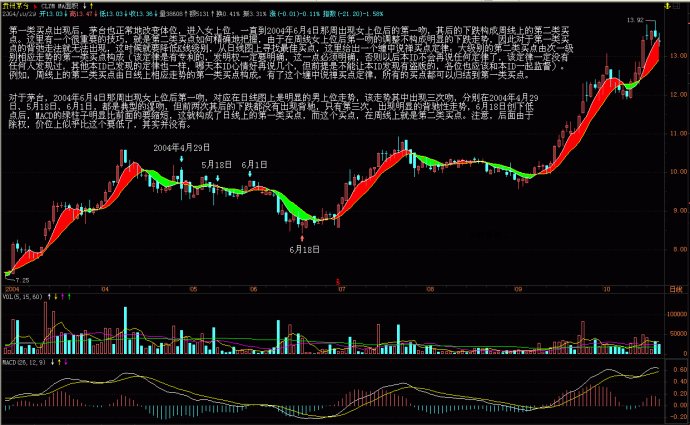Viewport: 690px width, 425px height.
Task: Toggle the magenta arrow in the VOL header
Action: 62,297
